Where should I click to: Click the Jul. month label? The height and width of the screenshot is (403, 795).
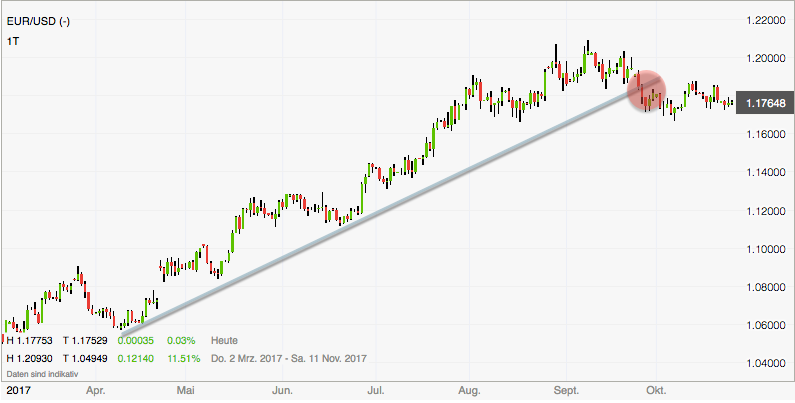(x=376, y=391)
